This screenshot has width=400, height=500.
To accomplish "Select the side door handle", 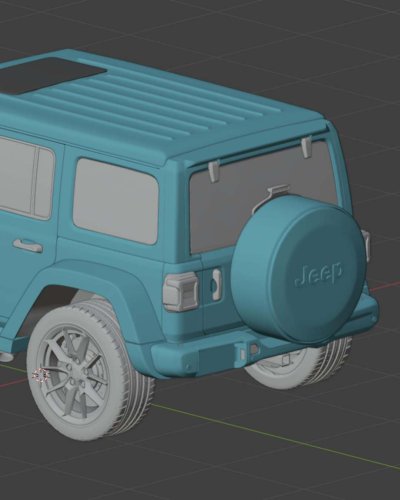I will [x=28, y=245].
